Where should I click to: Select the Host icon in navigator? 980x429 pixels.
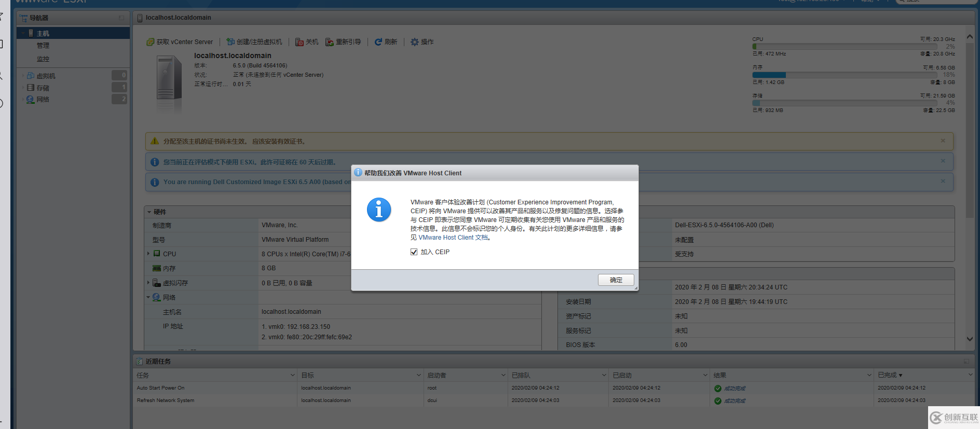31,33
